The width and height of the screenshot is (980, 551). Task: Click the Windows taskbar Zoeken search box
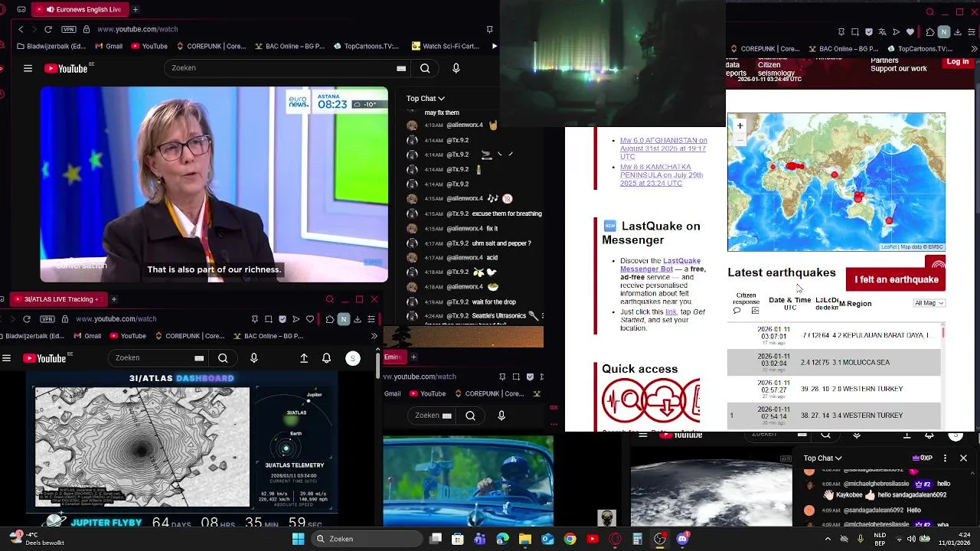[x=365, y=539]
